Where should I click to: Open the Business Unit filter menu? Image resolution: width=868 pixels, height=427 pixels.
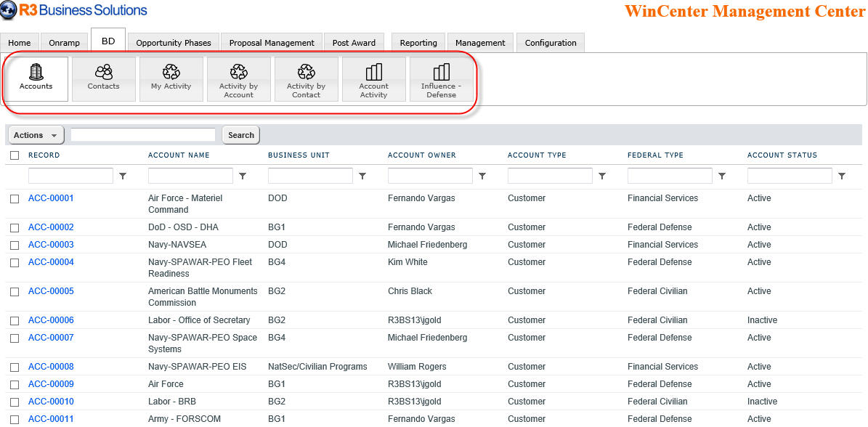362,176
